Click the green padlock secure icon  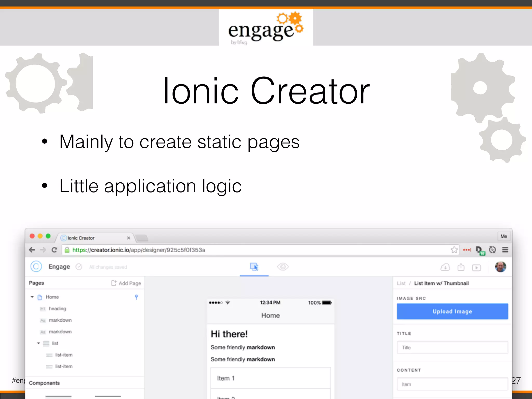(67, 250)
